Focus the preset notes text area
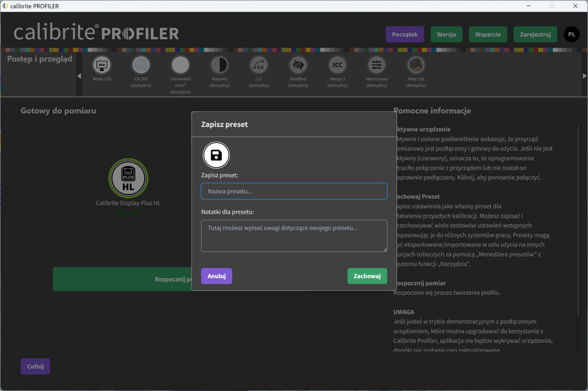The image size is (588, 391). click(x=294, y=236)
